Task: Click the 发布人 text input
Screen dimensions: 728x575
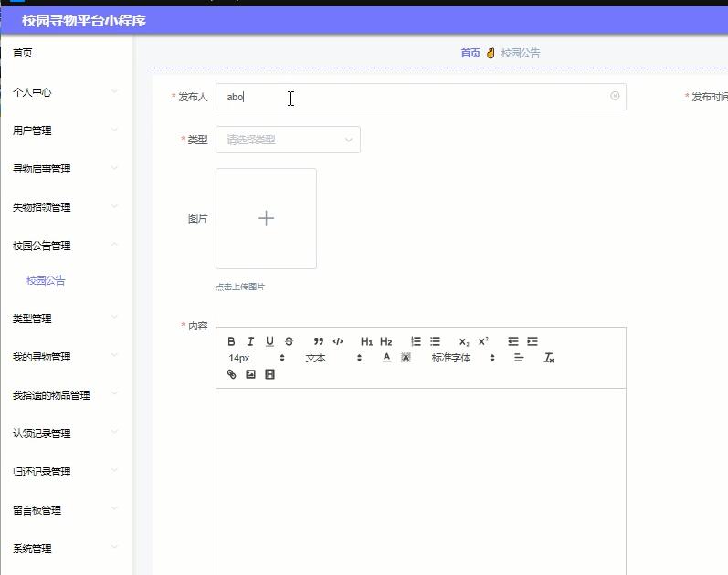Action: click(x=421, y=97)
